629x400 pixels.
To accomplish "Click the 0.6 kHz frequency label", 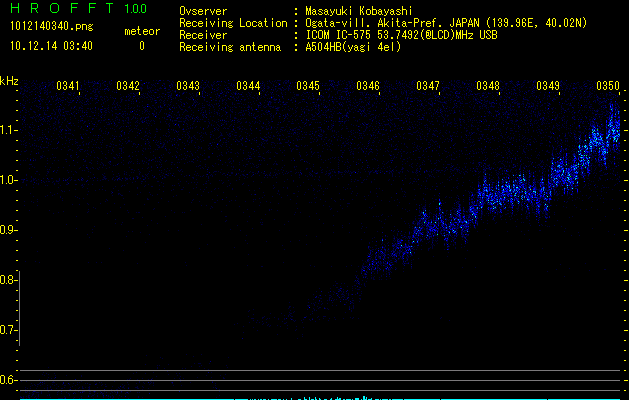I will 8,380.
